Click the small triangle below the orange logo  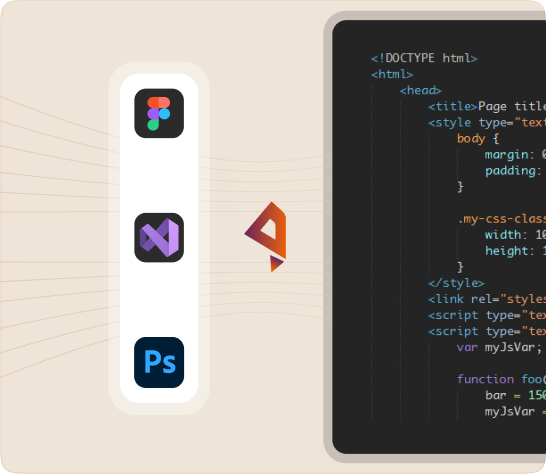pyautogui.click(x=276, y=264)
